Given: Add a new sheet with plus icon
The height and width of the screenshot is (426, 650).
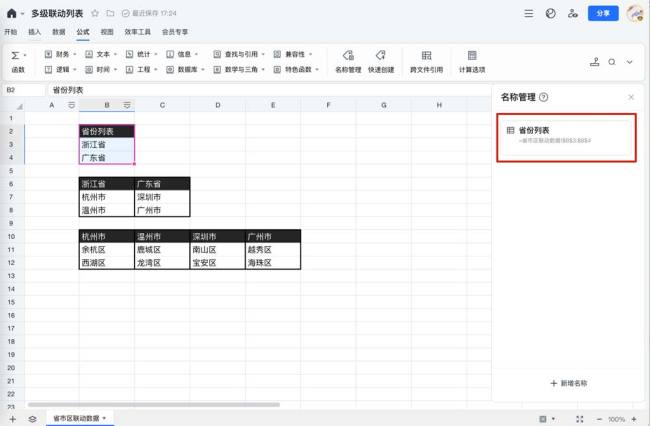Looking at the screenshot, I should point(12,418).
